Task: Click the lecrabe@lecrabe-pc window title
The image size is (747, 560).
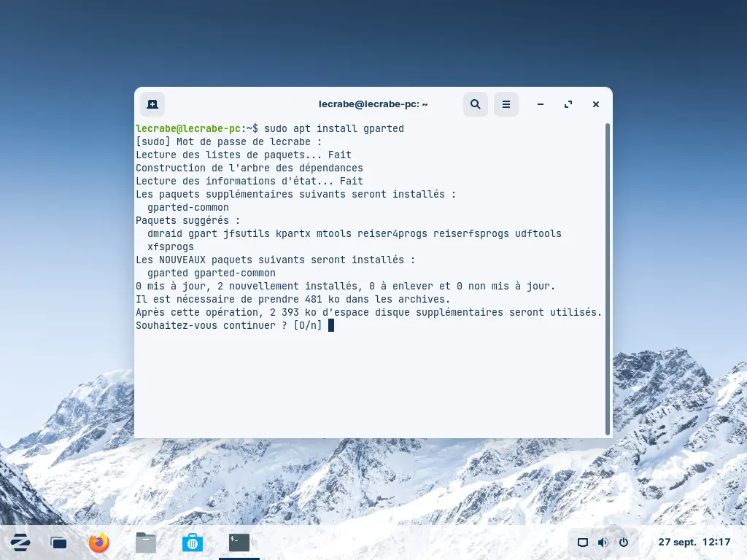Action: click(373, 104)
